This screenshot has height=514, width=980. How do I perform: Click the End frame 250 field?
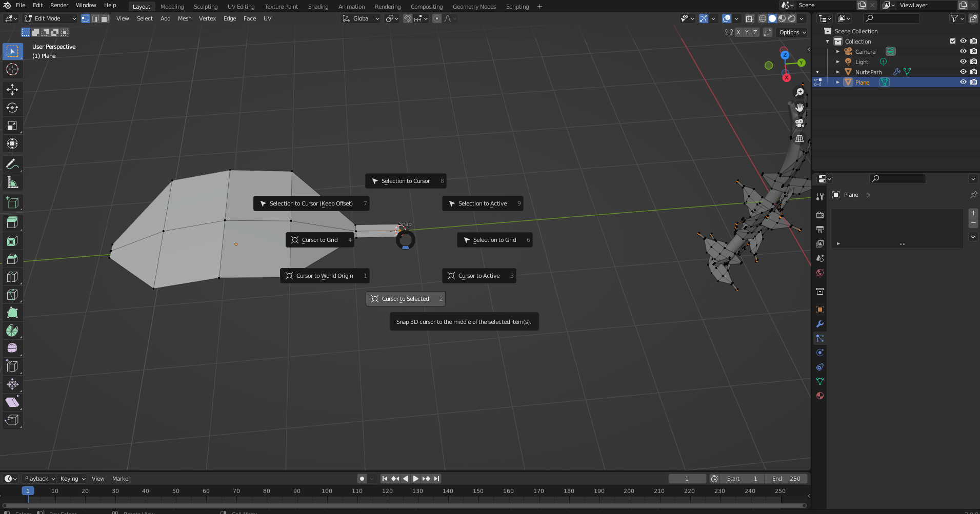tap(786, 479)
